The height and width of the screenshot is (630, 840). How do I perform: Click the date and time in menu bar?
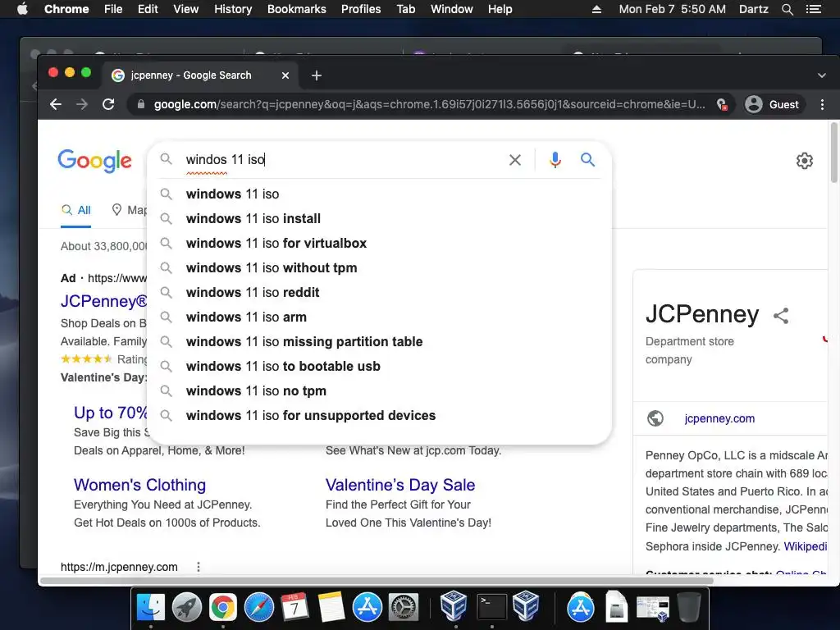673,9
